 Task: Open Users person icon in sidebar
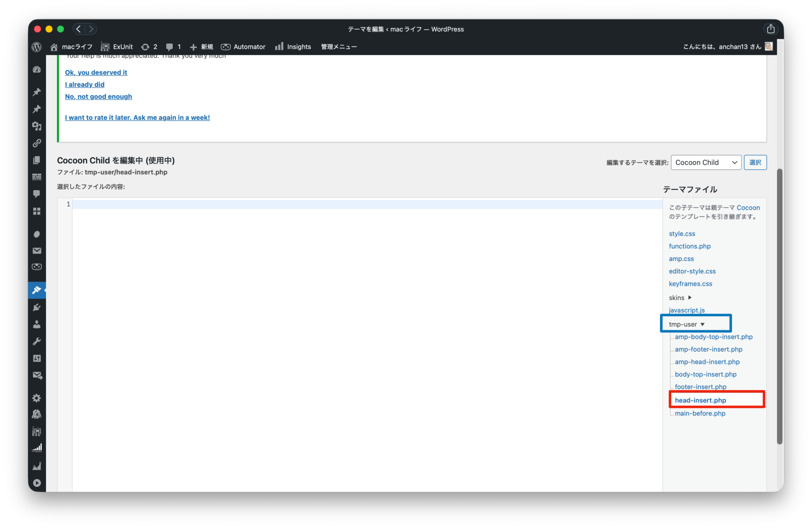(x=37, y=324)
